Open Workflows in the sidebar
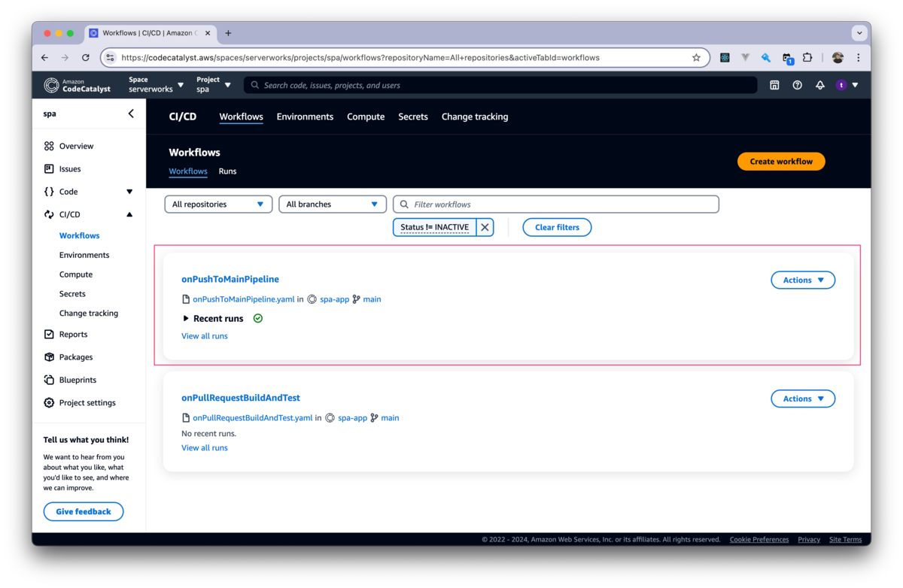Image resolution: width=903 pixels, height=588 pixels. (80, 235)
